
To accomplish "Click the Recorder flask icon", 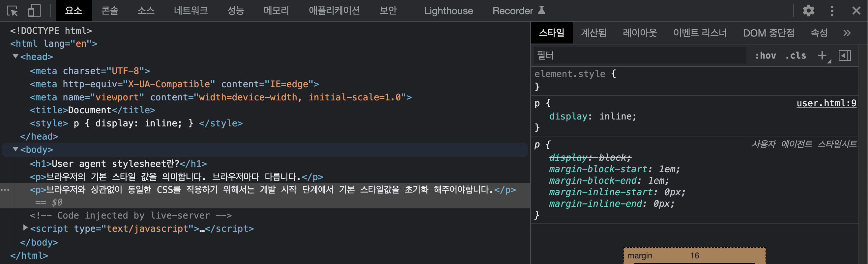I will tap(541, 10).
